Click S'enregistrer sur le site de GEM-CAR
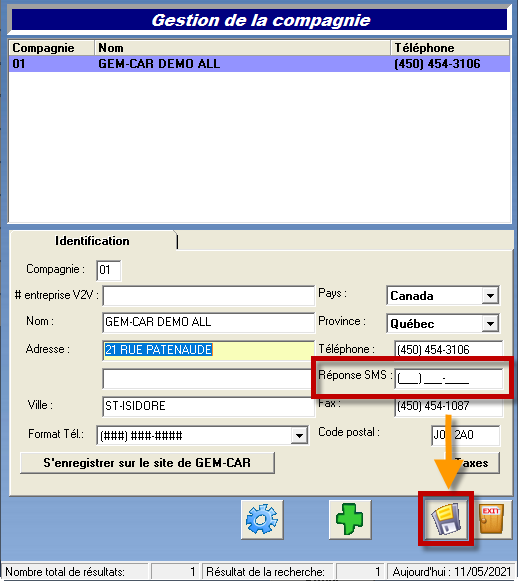 click(147, 463)
